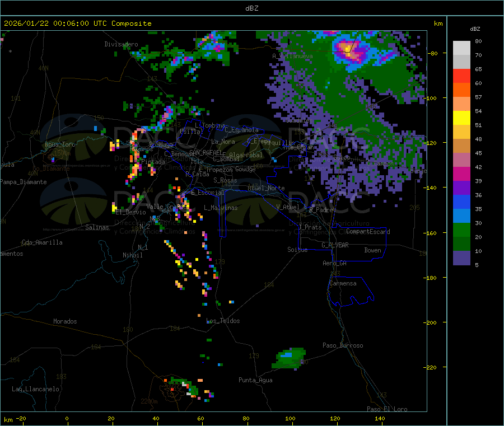Click the 140 tick on the bottom km axis
Viewport: 504px width, 426px height.
point(380,419)
